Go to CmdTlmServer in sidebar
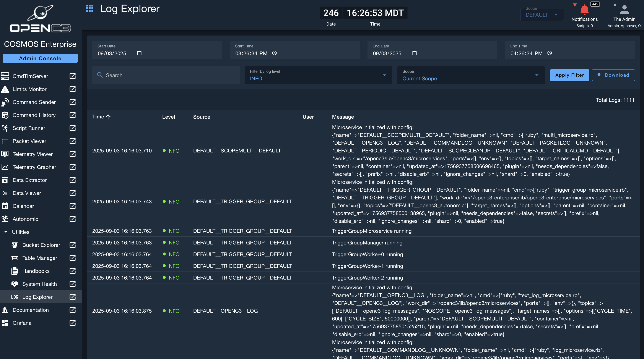The image size is (644, 359). [x=30, y=76]
